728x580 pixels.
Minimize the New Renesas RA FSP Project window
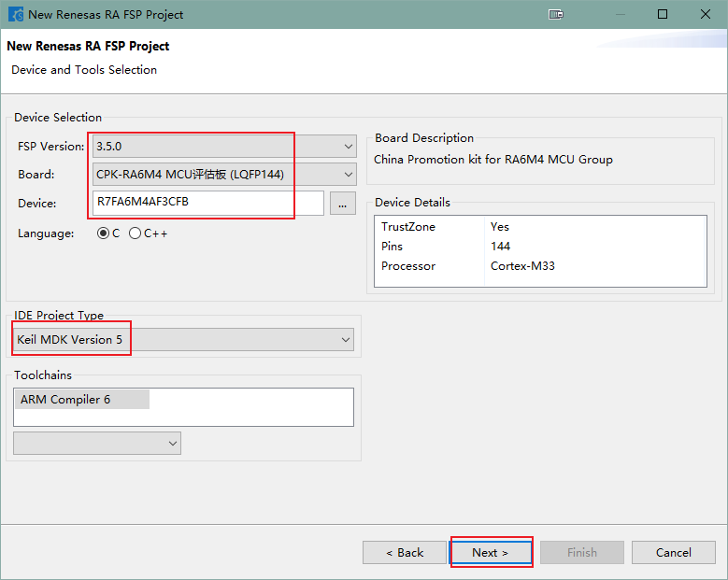pos(618,15)
